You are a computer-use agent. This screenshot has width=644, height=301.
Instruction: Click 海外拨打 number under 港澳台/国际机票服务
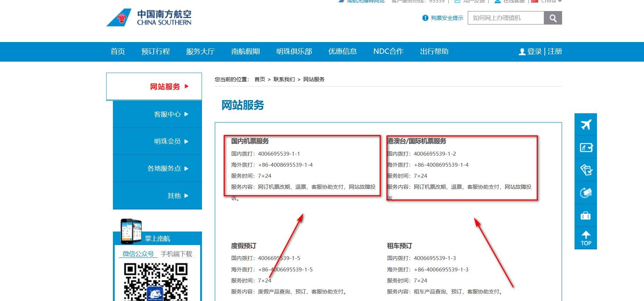point(441,165)
